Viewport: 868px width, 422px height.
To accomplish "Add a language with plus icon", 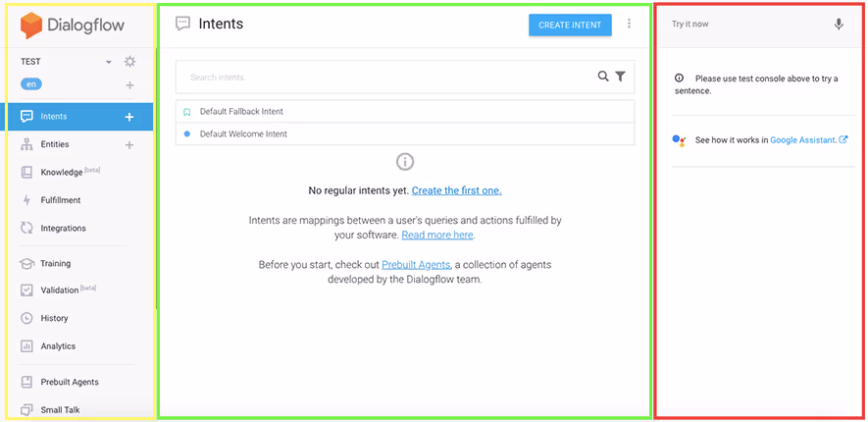I will [129, 85].
